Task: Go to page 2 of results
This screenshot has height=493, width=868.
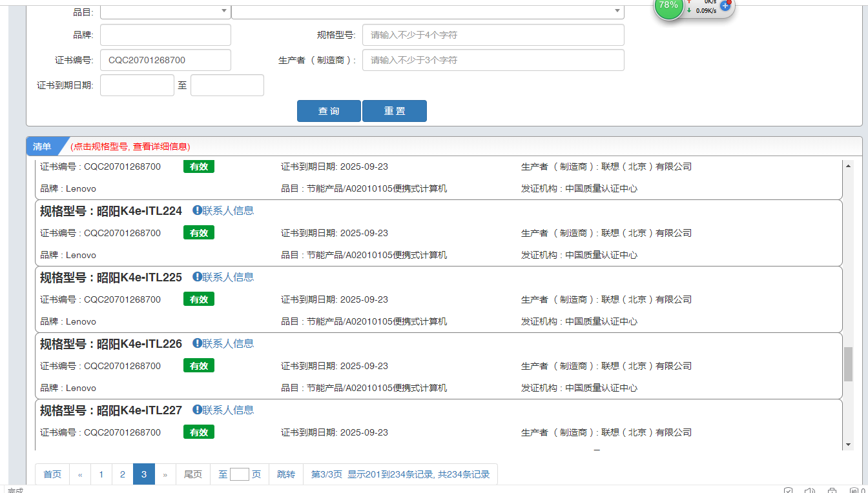Action: [123, 474]
